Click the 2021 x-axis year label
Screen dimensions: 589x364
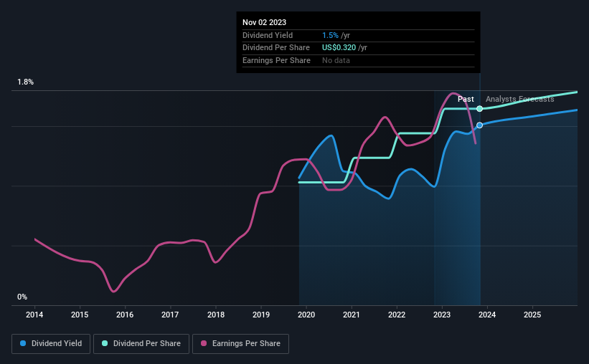pyautogui.click(x=352, y=315)
